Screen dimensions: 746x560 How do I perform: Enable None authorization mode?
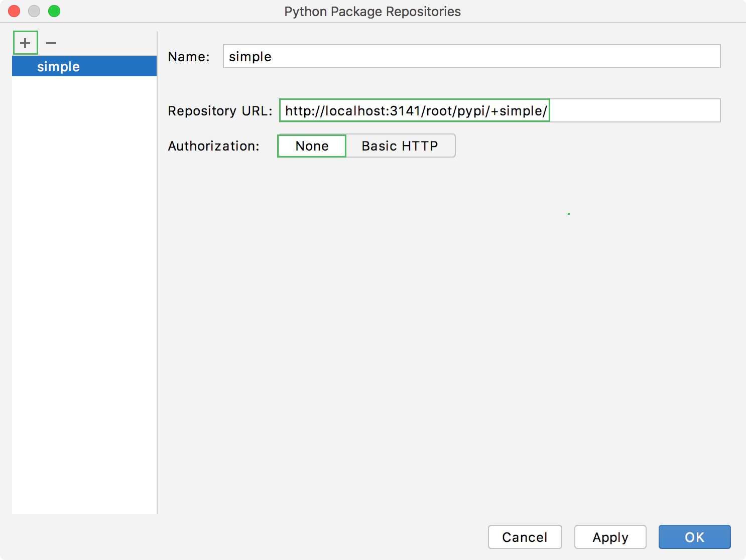[x=311, y=146]
